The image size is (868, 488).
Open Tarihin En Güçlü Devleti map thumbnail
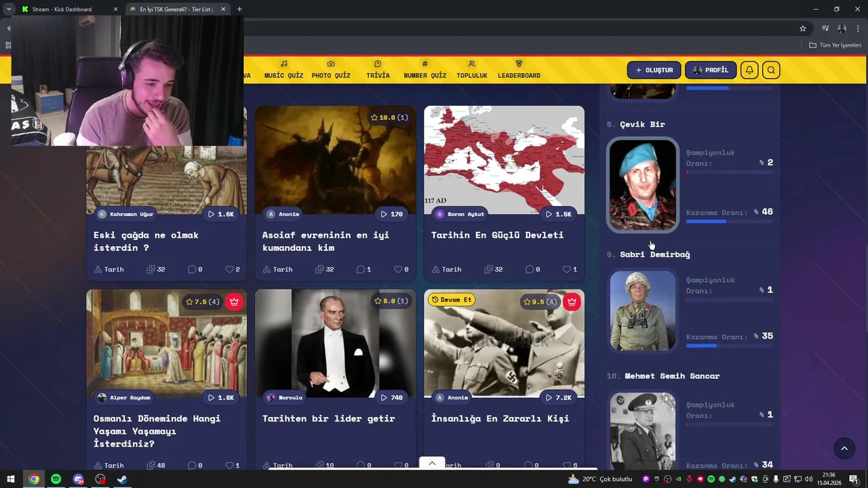tap(504, 160)
